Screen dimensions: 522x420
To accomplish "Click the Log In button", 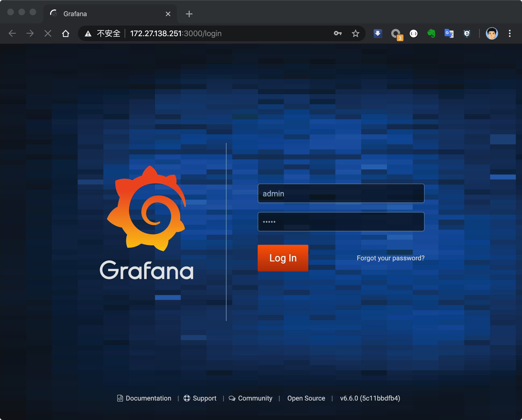I will tap(283, 258).
